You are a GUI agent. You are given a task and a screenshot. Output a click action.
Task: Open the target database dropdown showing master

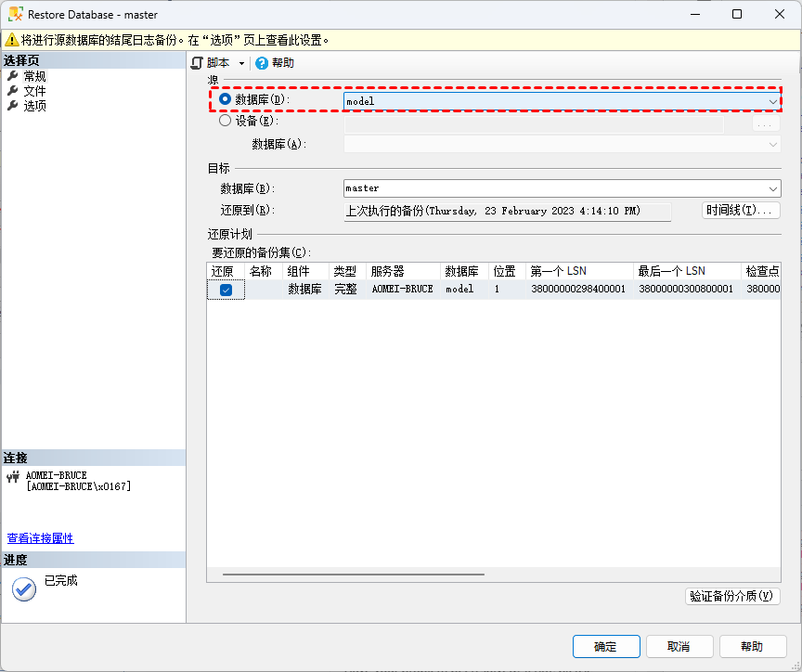point(772,188)
